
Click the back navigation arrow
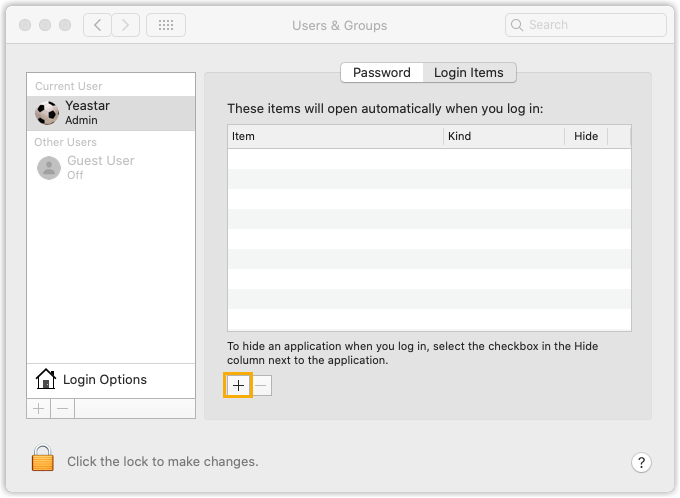pos(97,25)
